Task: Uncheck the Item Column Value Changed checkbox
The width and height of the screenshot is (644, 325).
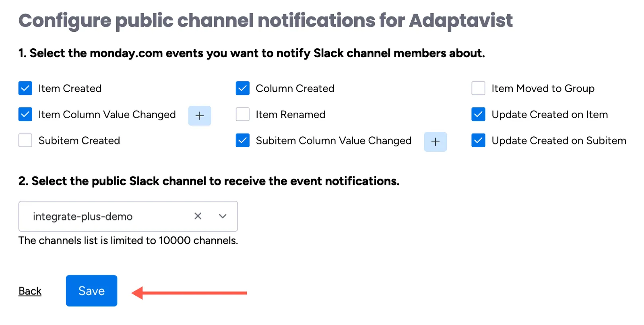Action: click(25, 115)
